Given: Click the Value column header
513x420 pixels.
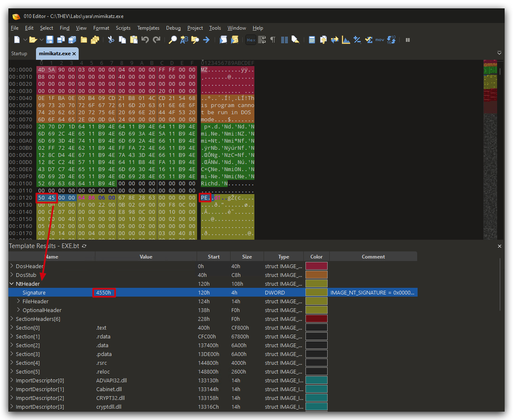Looking at the screenshot, I should click(x=146, y=256).
